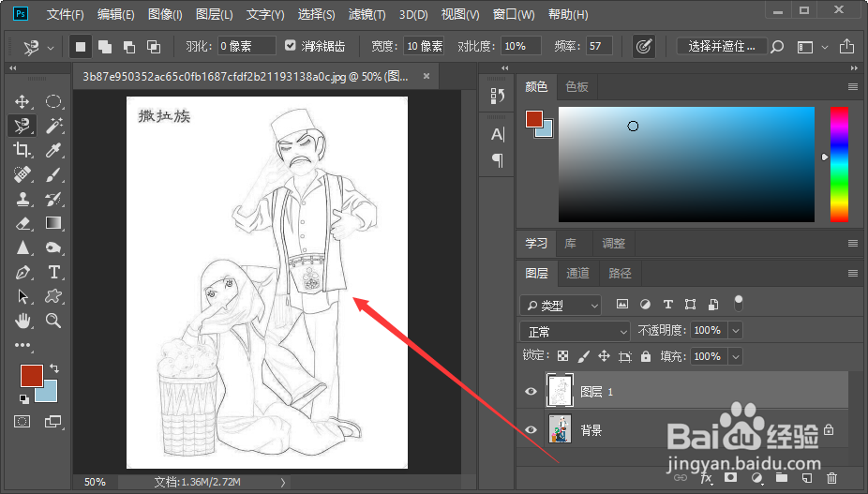Select the Move tool
The width and height of the screenshot is (868, 494).
[x=22, y=101]
